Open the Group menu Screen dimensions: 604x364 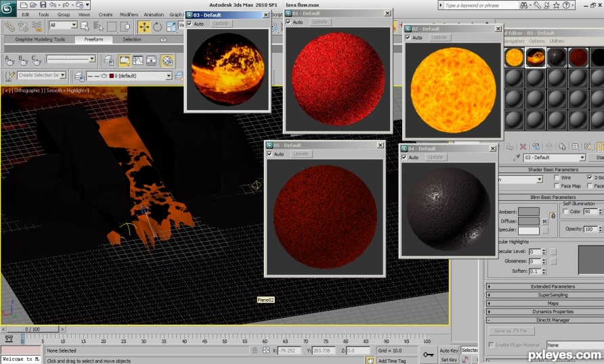point(64,15)
